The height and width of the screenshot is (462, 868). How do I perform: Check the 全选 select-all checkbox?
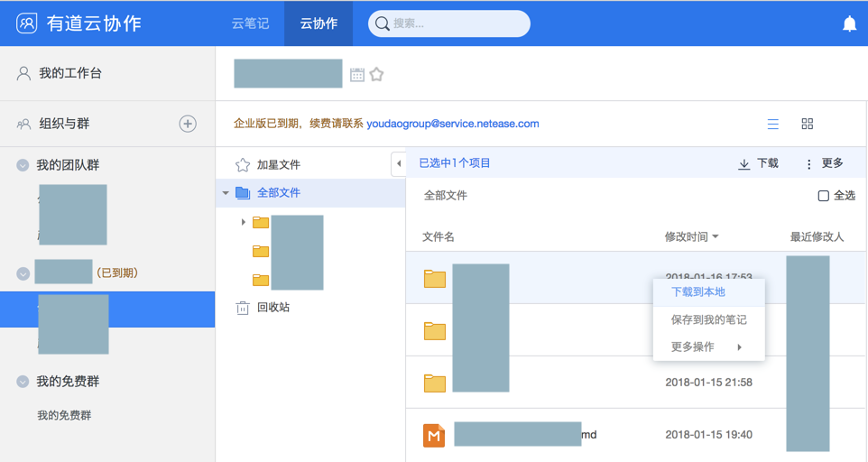click(x=823, y=196)
